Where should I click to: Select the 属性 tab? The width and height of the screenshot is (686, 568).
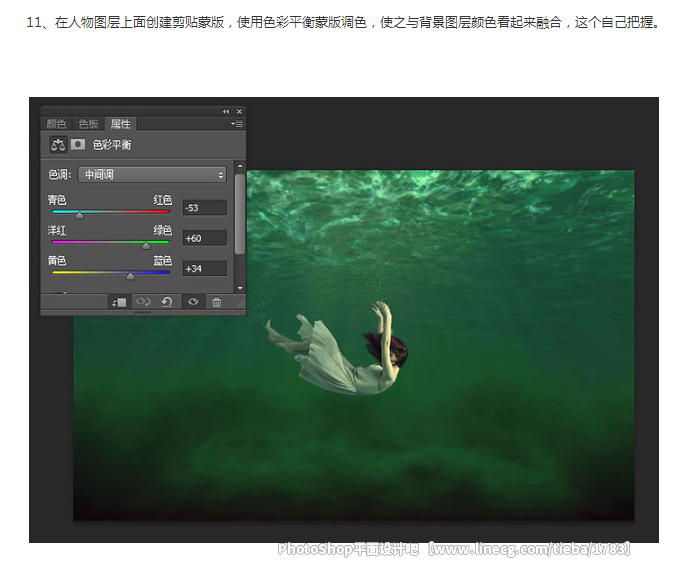coord(121,124)
